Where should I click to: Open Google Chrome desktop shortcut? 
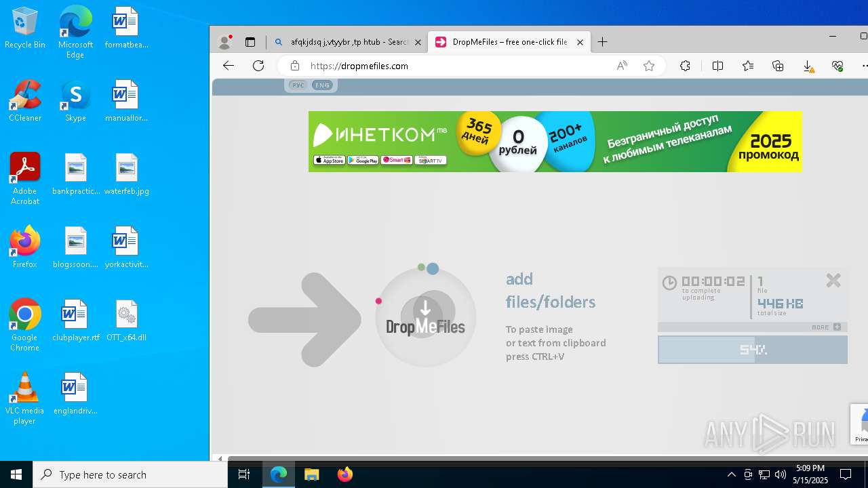pos(25,325)
